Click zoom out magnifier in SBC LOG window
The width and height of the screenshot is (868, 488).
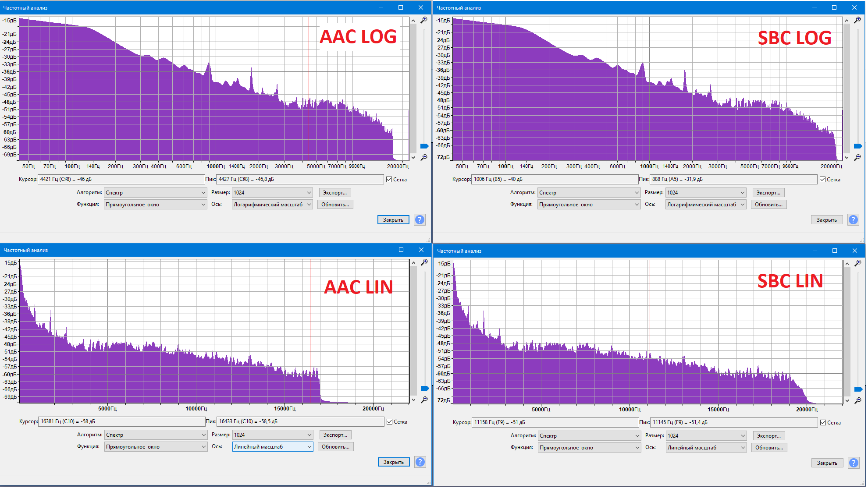coord(857,157)
